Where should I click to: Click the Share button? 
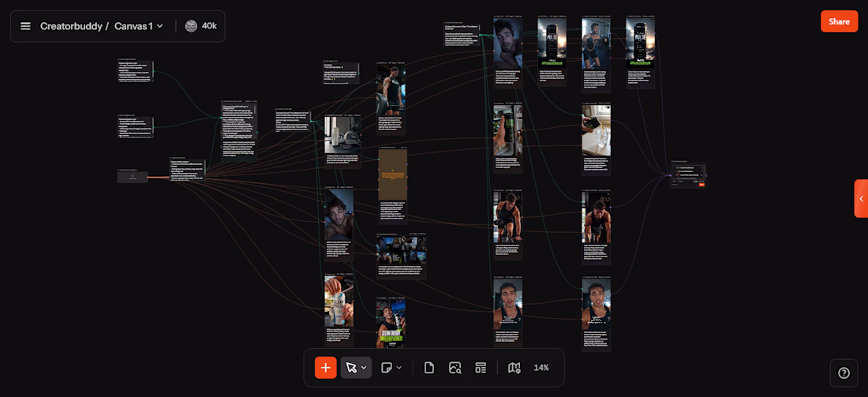click(840, 21)
